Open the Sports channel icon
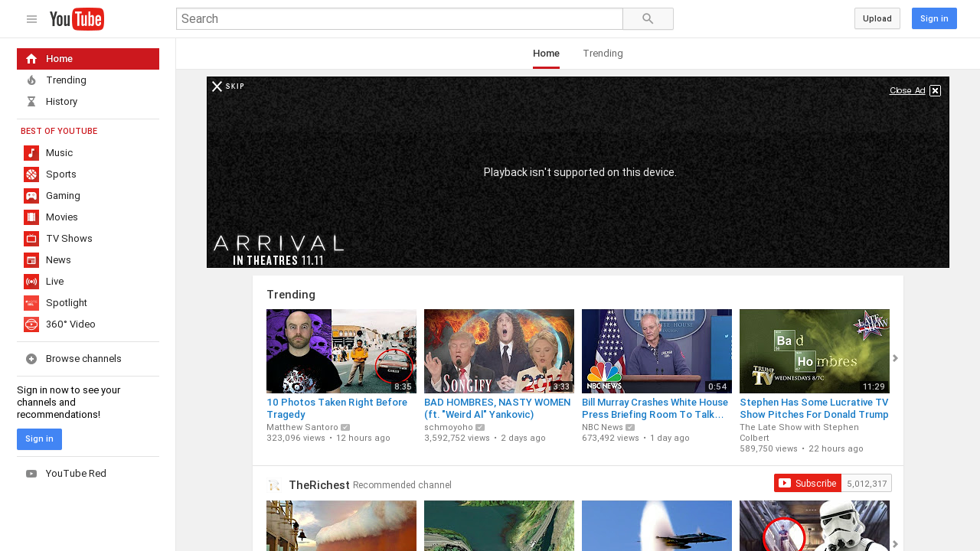The width and height of the screenshot is (980, 551). [31, 174]
